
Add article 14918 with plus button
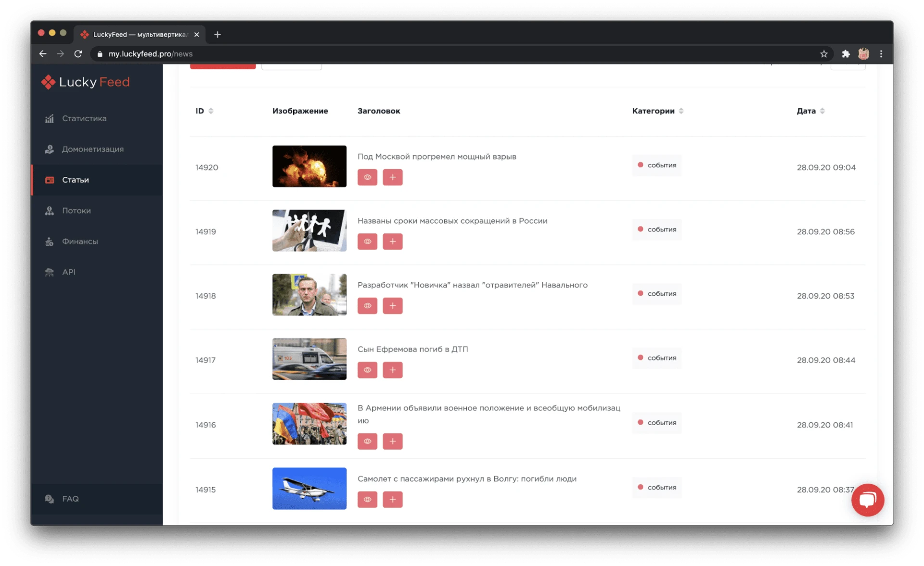click(x=393, y=306)
